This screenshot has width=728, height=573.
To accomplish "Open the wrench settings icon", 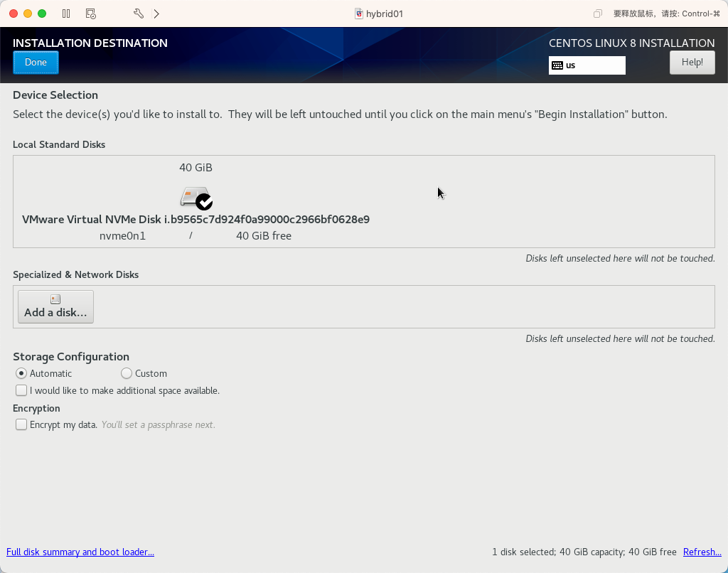I will pos(139,14).
